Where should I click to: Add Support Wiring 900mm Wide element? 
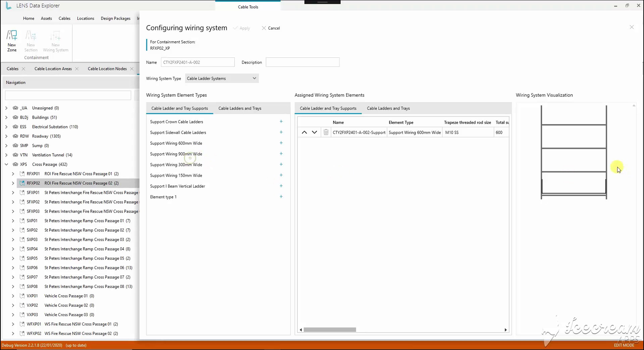pos(281,154)
